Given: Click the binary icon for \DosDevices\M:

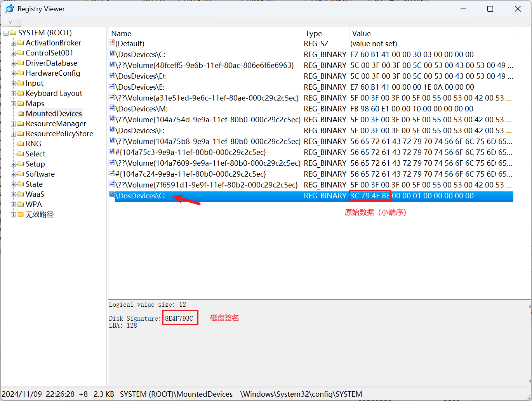Looking at the screenshot, I should [x=112, y=108].
